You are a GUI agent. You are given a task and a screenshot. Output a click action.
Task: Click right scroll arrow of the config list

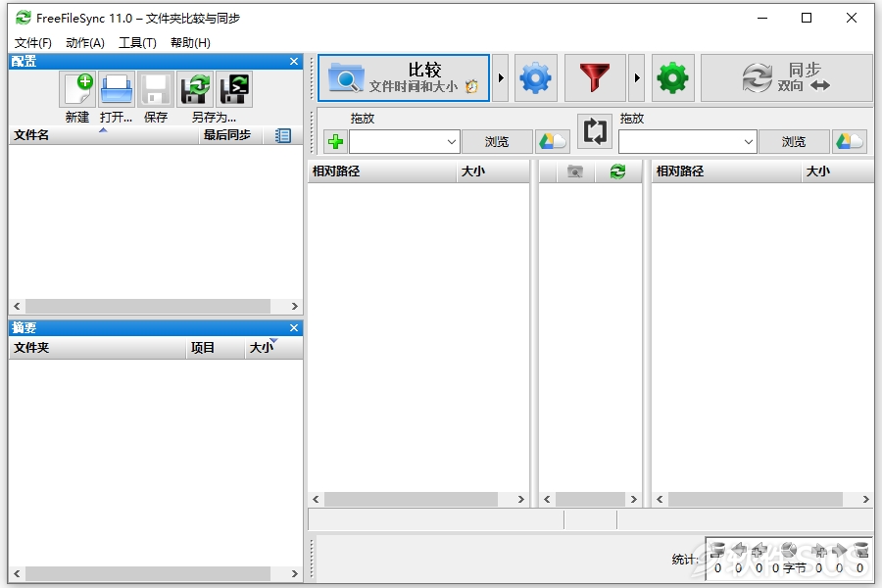pyautogui.click(x=294, y=306)
